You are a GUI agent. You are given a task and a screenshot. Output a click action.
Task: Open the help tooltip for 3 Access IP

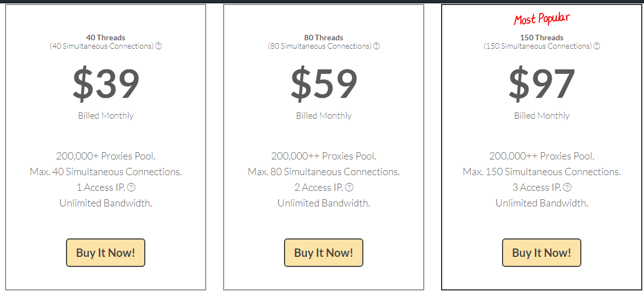pyautogui.click(x=567, y=187)
